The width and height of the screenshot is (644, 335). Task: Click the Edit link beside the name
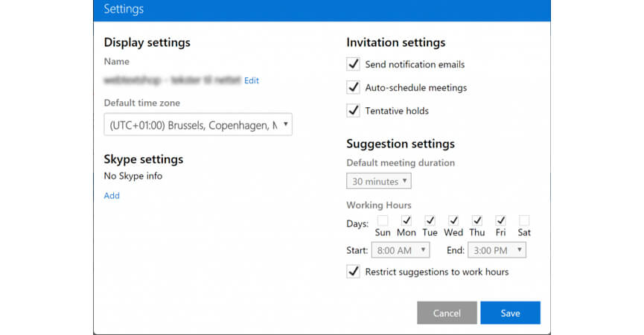tap(252, 80)
